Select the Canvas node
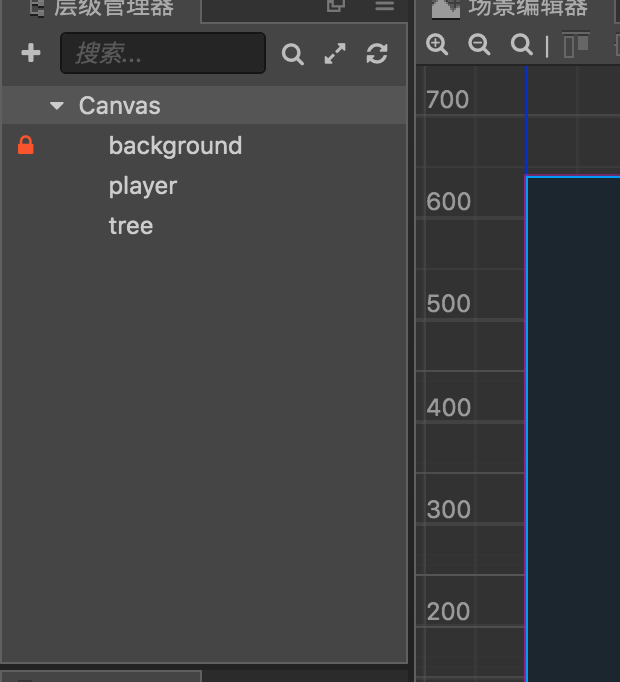The width and height of the screenshot is (620, 682). tap(120, 106)
